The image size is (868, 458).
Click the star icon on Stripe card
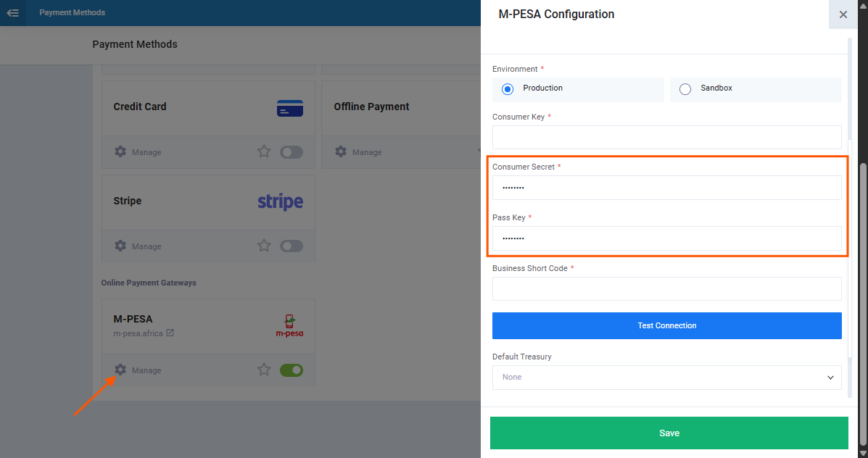click(264, 246)
